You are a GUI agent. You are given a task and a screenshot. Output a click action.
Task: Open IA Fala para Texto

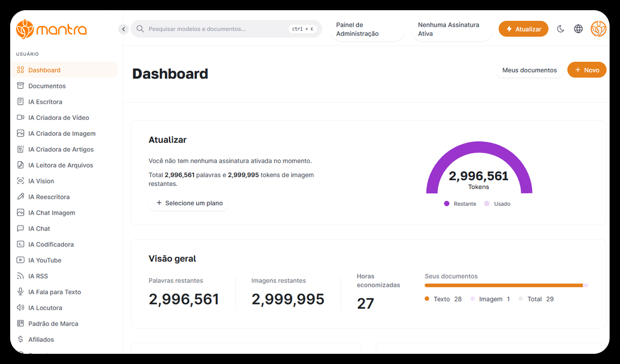(56, 292)
